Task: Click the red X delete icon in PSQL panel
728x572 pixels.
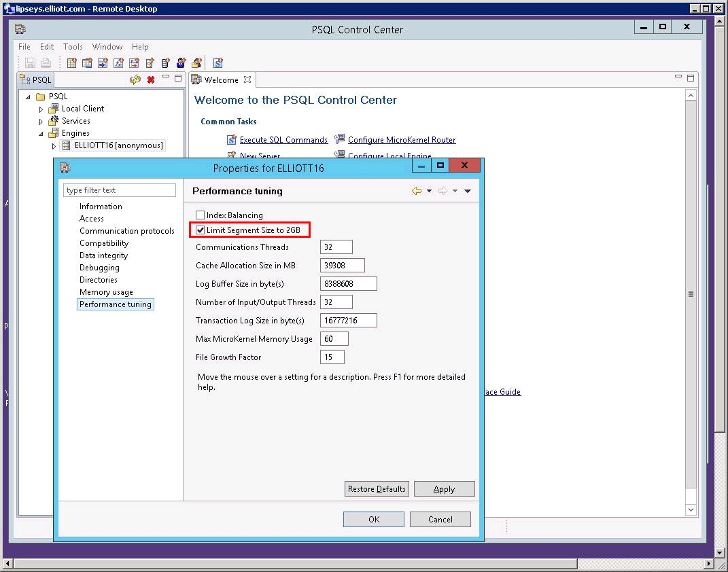Action: 151,79
